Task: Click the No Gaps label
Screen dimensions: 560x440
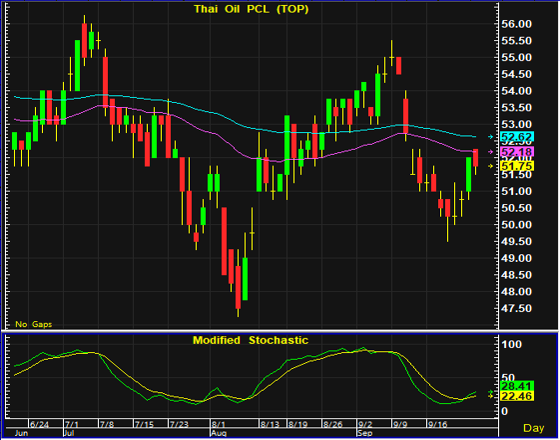Action: pyautogui.click(x=34, y=324)
